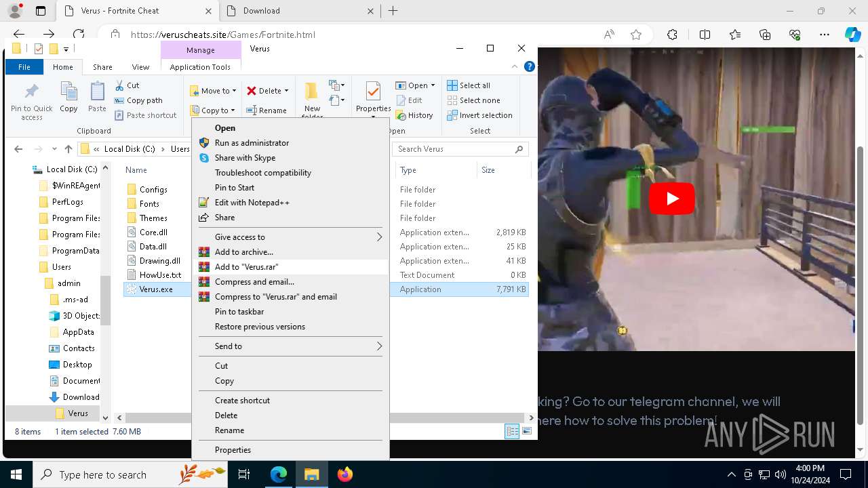Click Select none in the ribbon
868x488 pixels.
tap(474, 100)
